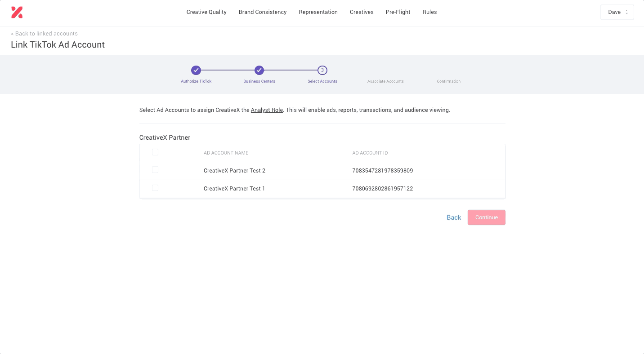Check the CreativeX Partner Test 2 checkbox
The height and width of the screenshot is (354, 644).
155,170
